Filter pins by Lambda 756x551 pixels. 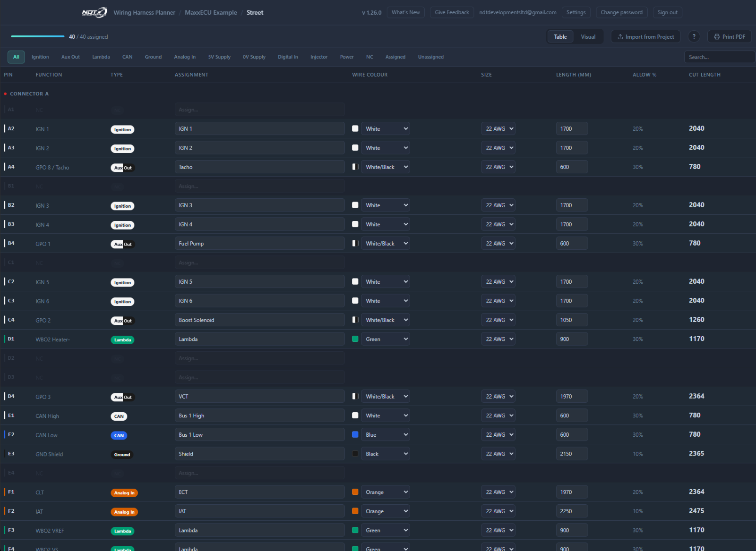pyautogui.click(x=101, y=57)
